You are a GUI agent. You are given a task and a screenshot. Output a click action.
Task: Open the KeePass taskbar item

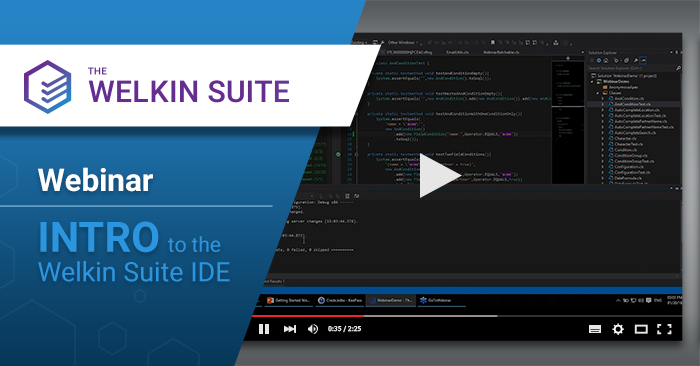tap(340, 300)
